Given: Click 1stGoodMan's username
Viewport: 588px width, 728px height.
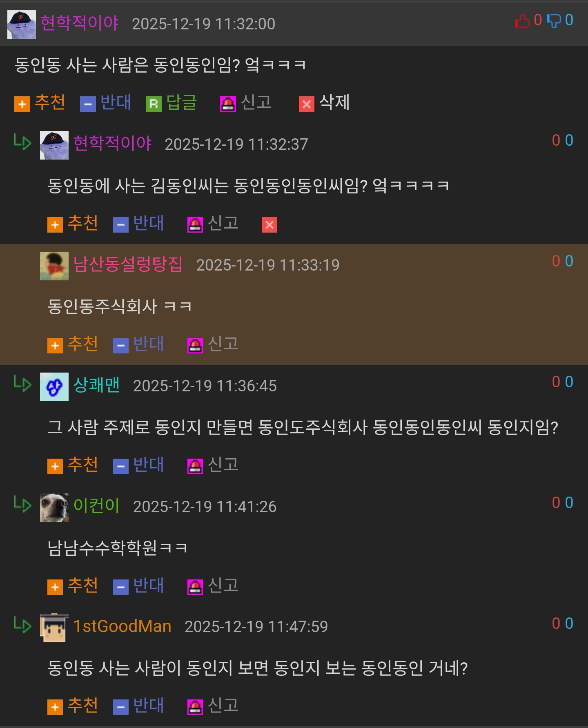Looking at the screenshot, I should tap(122, 626).
